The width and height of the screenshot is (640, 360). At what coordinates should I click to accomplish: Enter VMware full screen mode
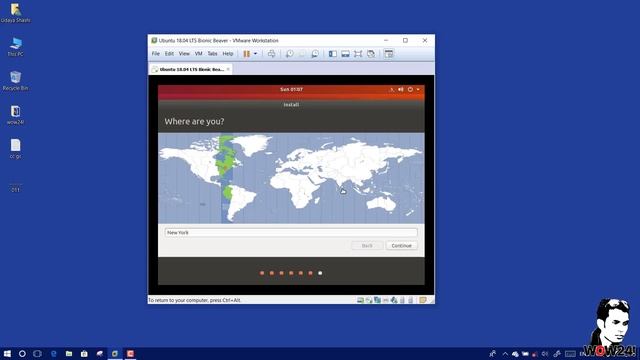(358, 54)
